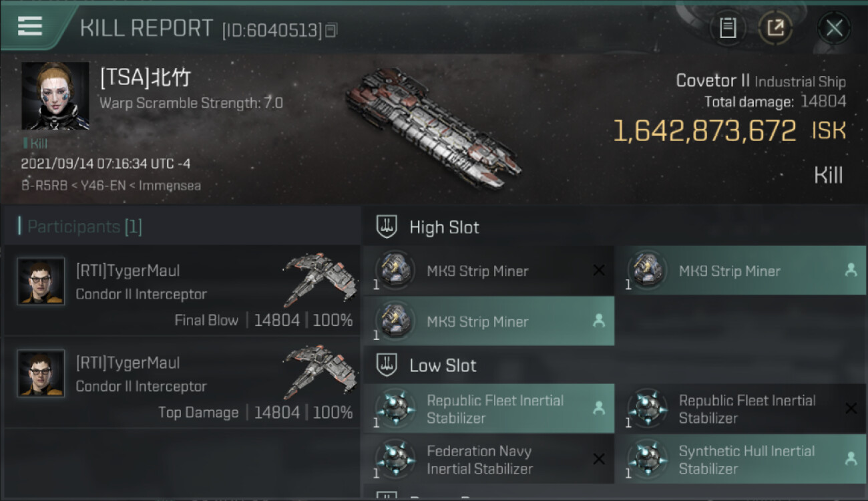868x501 pixels.
Task: Open the hamburger menu icon
Action: click(30, 26)
